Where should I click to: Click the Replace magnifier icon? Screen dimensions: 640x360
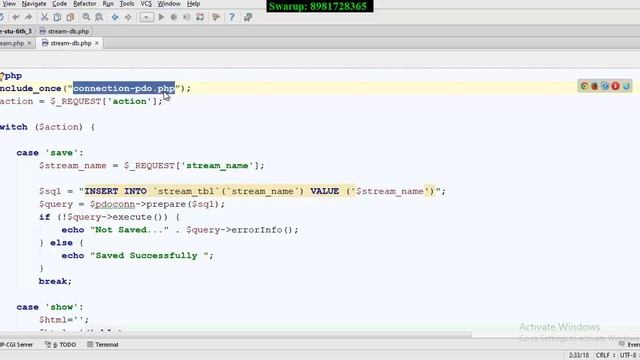(x=99, y=17)
